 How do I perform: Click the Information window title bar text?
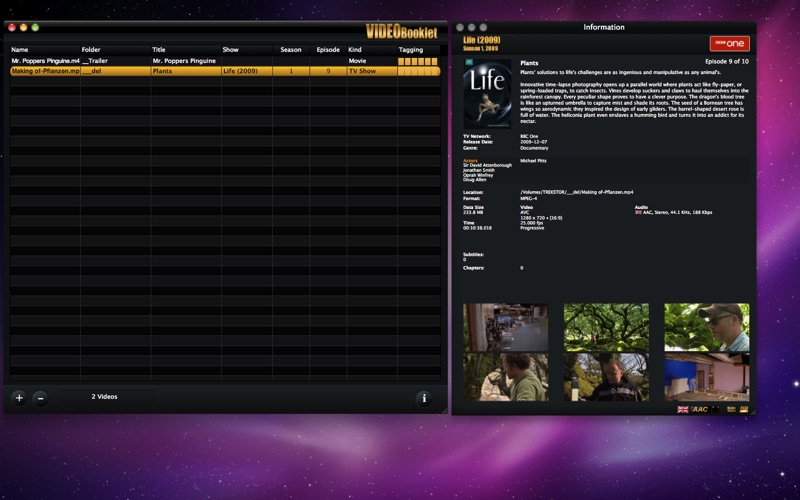point(604,28)
